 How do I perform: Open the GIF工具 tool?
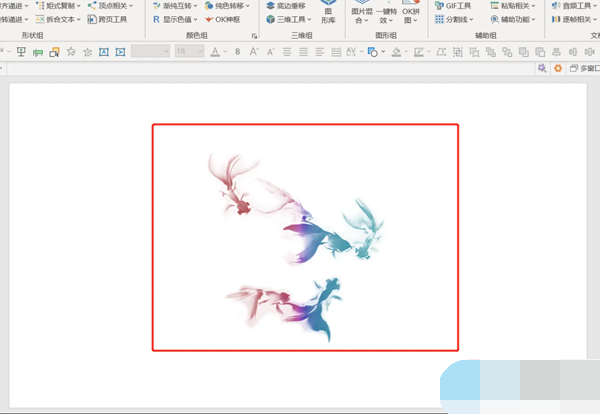(x=457, y=5)
